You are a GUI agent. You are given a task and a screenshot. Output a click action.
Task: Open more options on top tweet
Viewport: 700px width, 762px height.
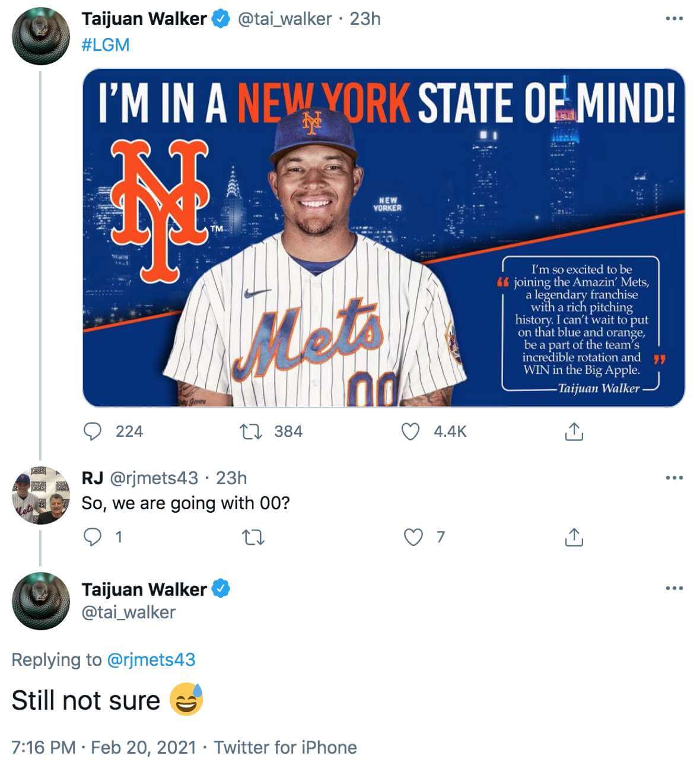[x=674, y=19]
